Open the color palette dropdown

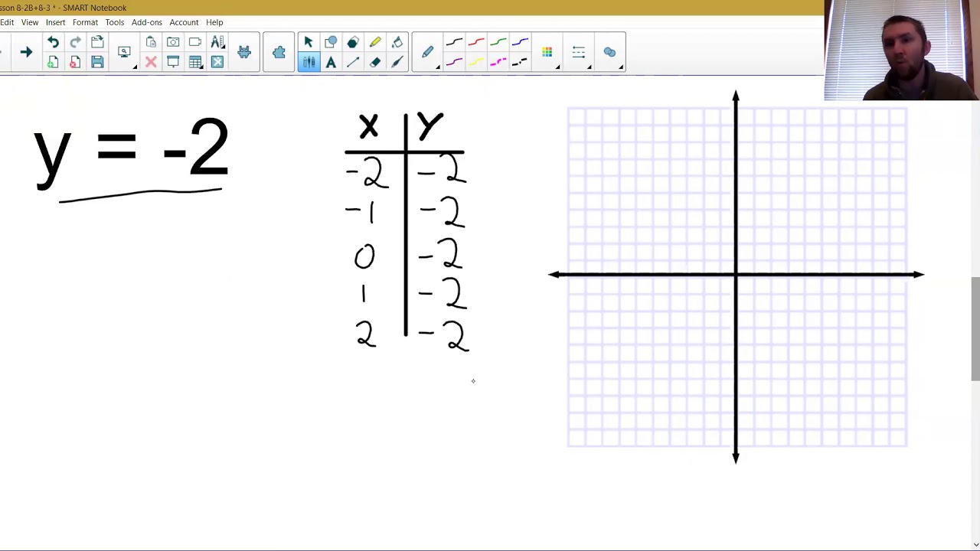click(x=547, y=52)
